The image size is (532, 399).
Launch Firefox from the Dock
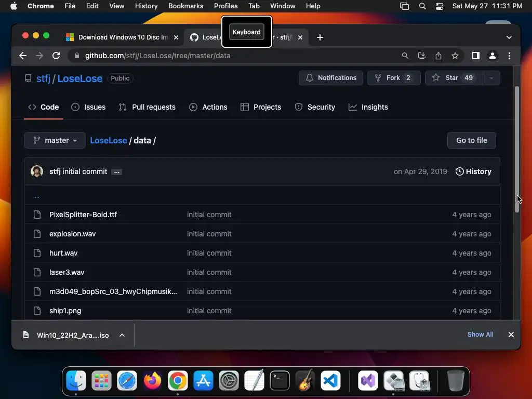(x=152, y=381)
